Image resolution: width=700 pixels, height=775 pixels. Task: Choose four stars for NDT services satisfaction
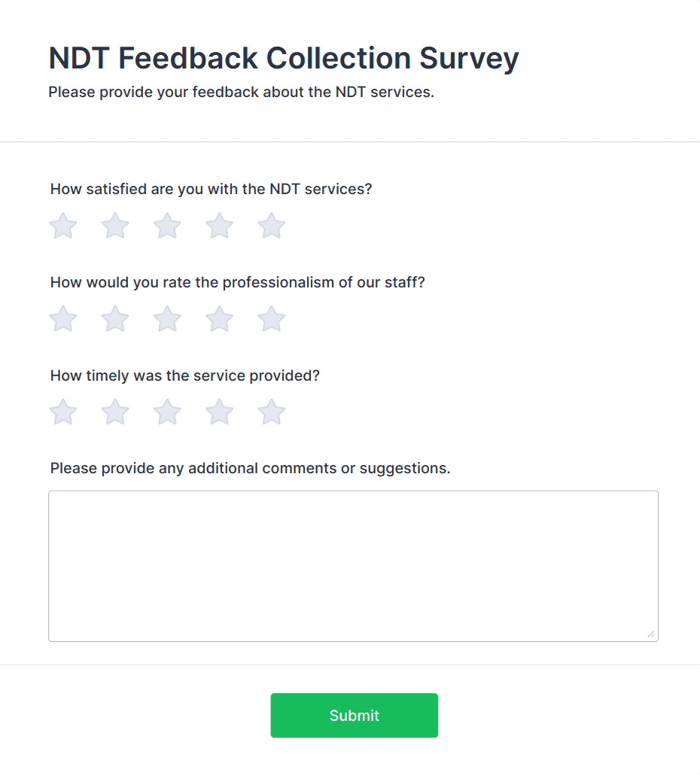point(220,226)
